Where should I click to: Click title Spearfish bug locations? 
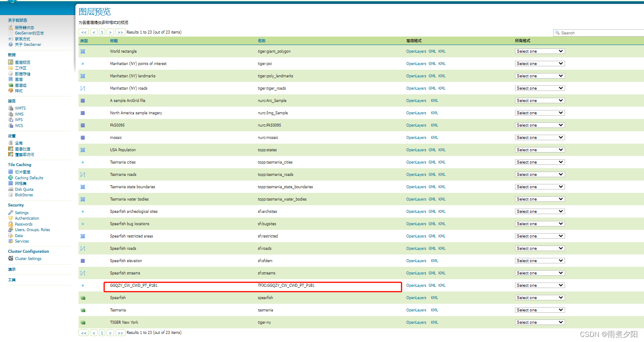click(x=129, y=224)
